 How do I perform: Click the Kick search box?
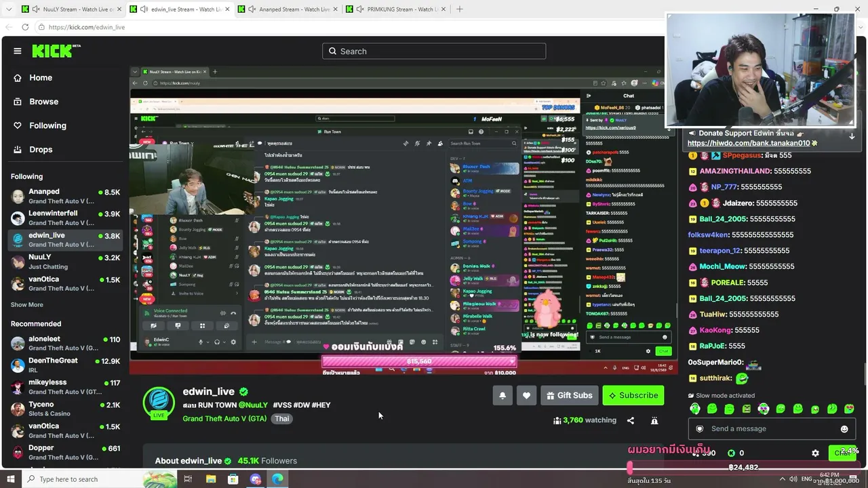(434, 52)
